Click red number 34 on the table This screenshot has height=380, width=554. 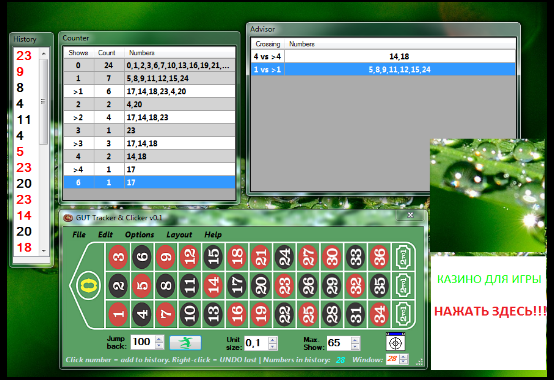[x=379, y=314]
